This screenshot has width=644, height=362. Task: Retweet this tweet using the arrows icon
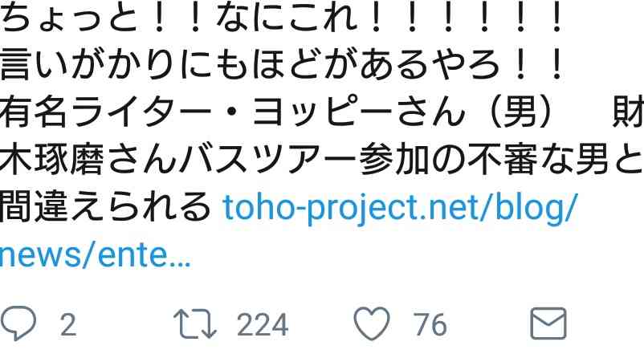point(194,323)
